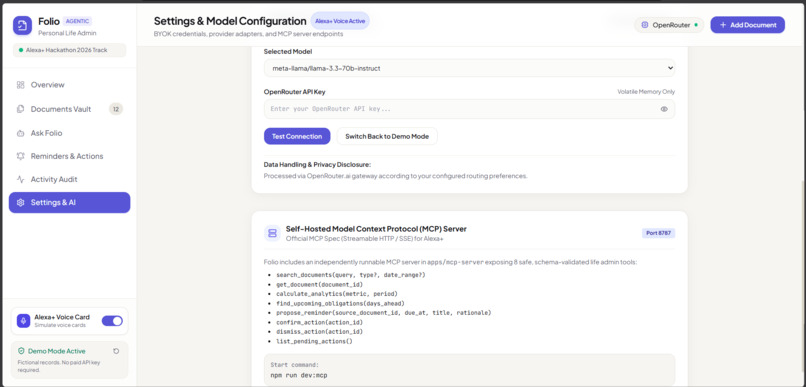The height and width of the screenshot is (387, 806).
Task: Click the Ask Folio bot icon
Action: pos(21,133)
